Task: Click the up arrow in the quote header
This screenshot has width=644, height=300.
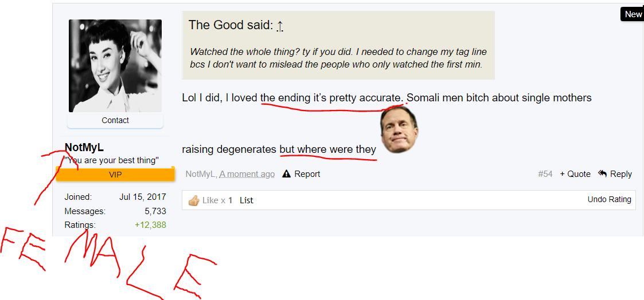Action: tap(280, 26)
